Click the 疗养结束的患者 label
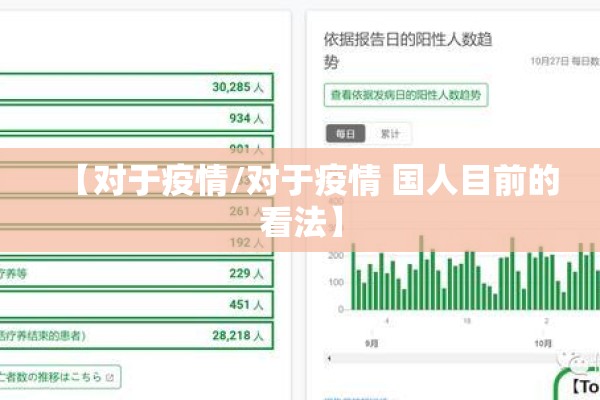Screen dimensions: 600x400 pyautogui.click(x=42, y=336)
